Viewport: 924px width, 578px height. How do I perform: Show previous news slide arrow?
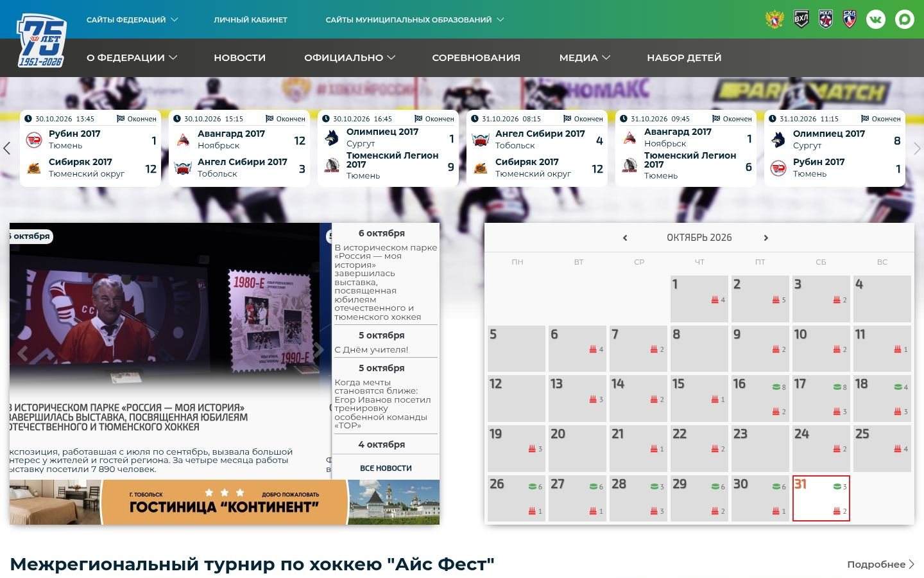[23, 352]
